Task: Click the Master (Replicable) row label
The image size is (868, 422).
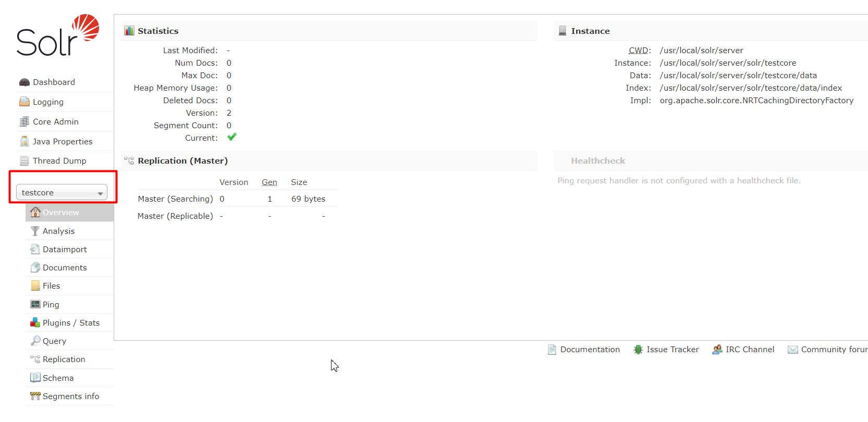Action: click(x=175, y=216)
